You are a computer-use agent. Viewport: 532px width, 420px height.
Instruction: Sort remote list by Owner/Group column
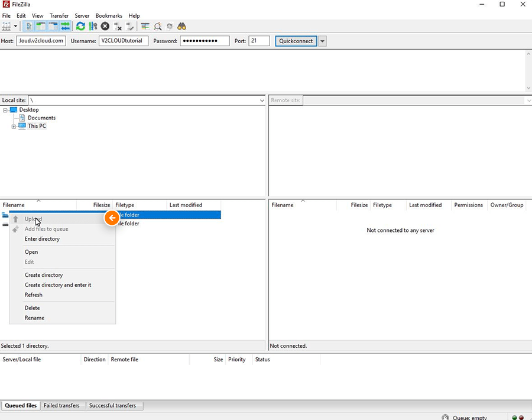click(507, 205)
